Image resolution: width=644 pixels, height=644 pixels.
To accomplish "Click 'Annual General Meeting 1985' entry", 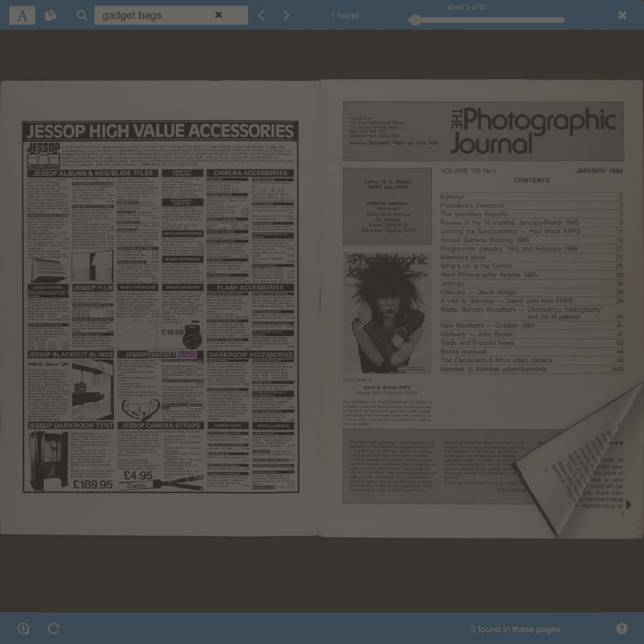I will [x=531, y=240].
